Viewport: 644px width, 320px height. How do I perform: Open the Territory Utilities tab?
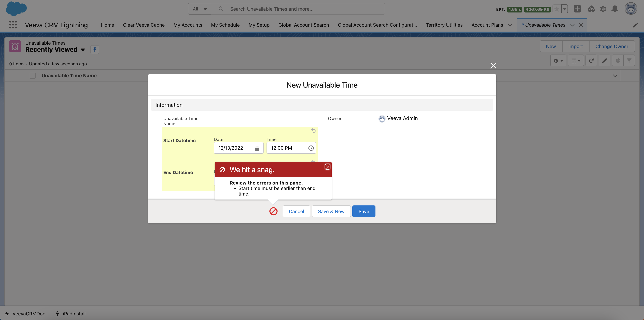pyautogui.click(x=444, y=25)
